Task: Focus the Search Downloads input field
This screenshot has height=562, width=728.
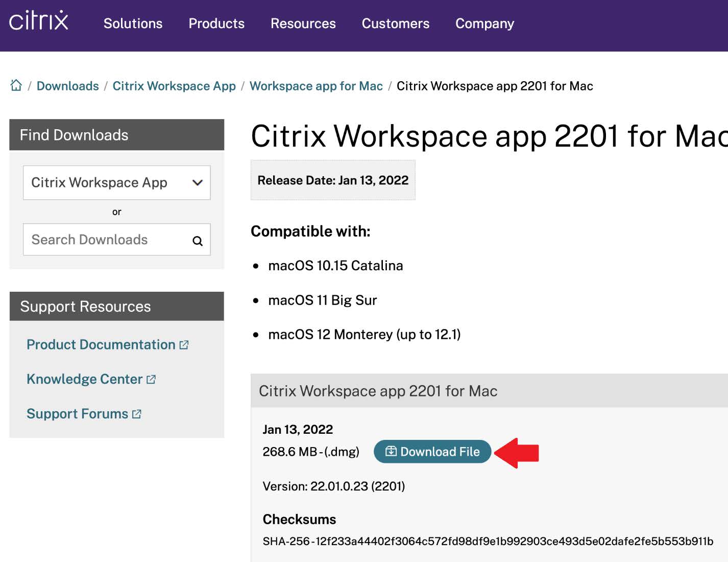Action: (107, 240)
